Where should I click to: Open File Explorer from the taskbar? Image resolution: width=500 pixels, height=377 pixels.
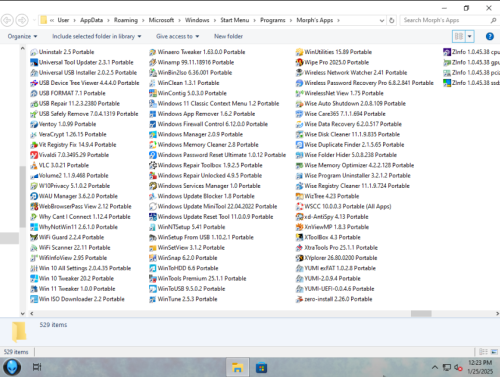pos(237,368)
